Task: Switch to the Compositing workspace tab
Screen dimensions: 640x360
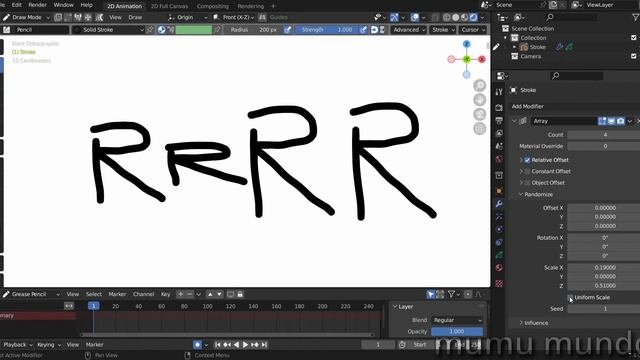Action: [213, 6]
